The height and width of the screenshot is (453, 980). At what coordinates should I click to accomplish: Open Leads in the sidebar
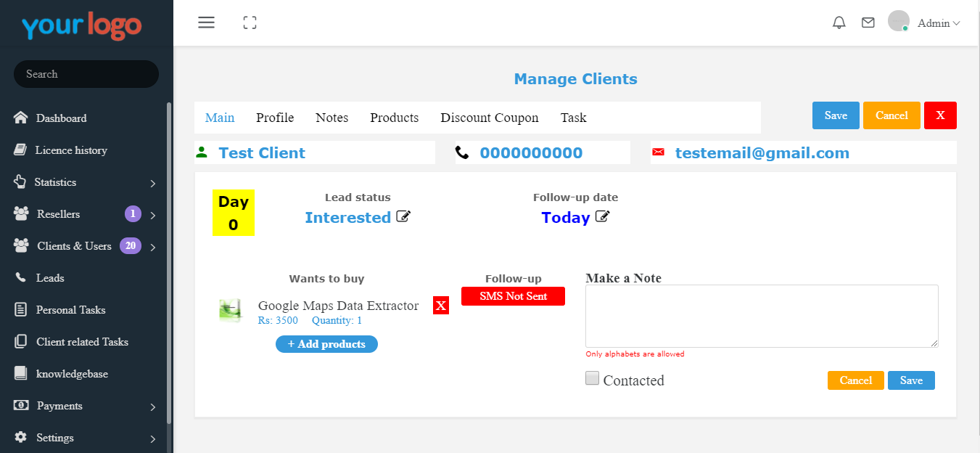click(x=50, y=278)
